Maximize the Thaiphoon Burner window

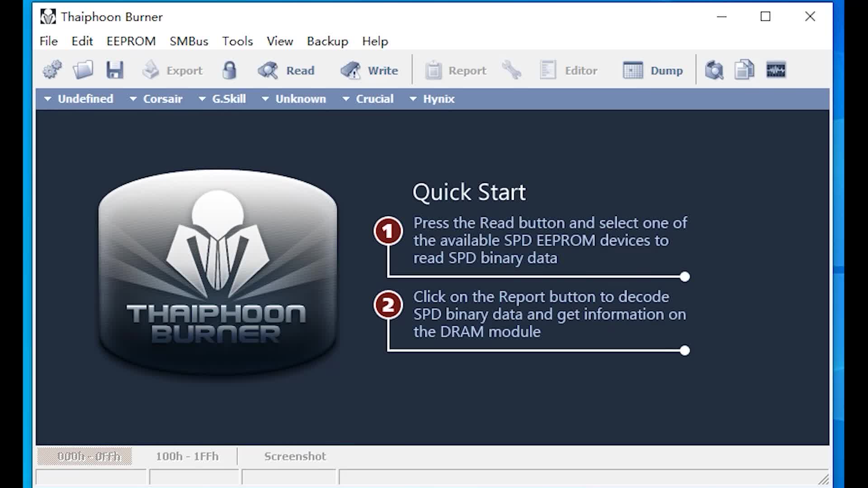tap(765, 17)
